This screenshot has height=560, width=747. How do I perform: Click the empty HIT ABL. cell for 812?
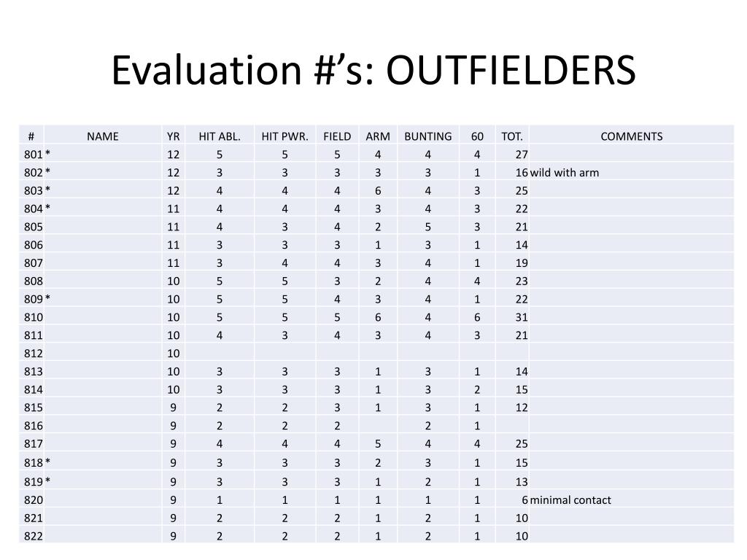(x=220, y=354)
